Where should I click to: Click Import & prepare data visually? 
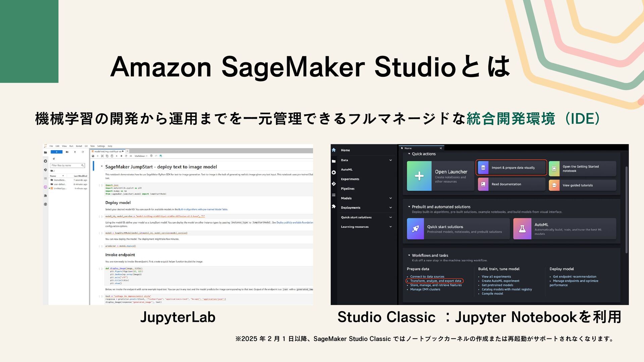pyautogui.click(x=512, y=168)
